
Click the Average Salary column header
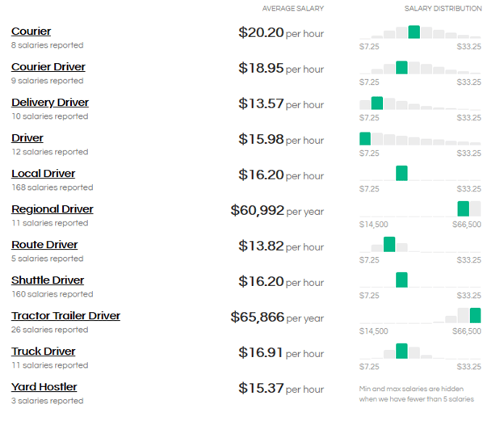pos(292,9)
